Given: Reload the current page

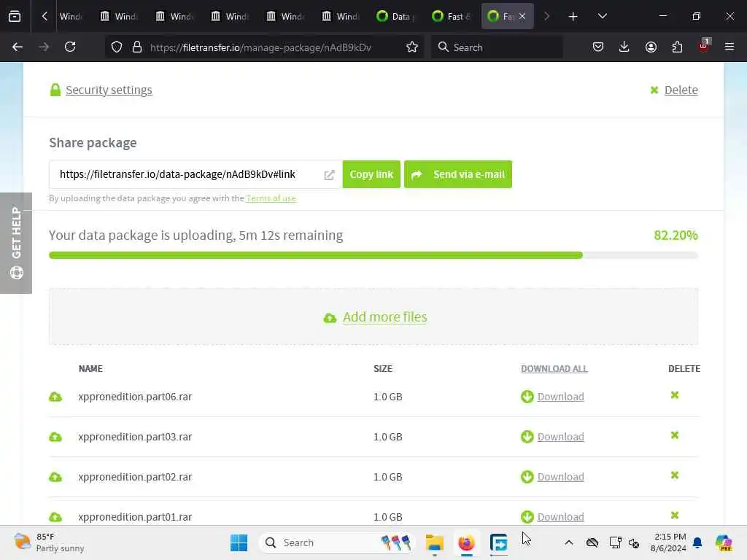Looking at the screenshot, I should point(70,47).
